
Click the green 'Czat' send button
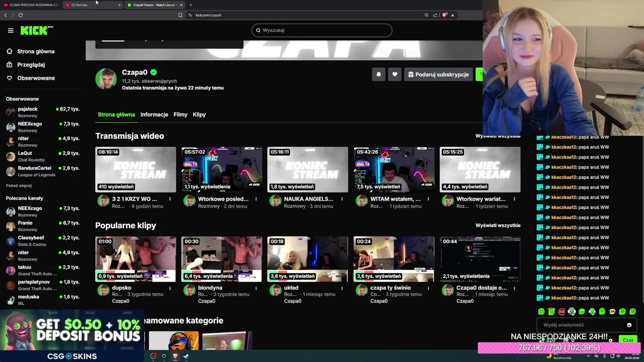tap(627, 340)
